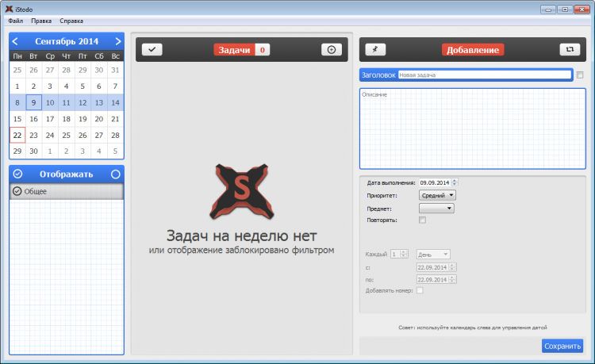
Task: Open the Справка menu
Action: tap(71, 21)
